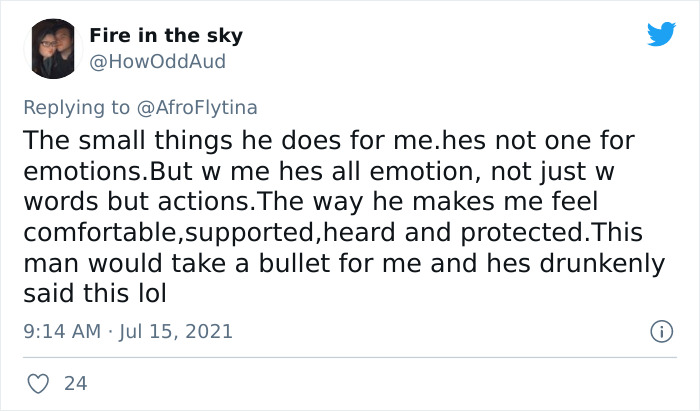Click the Twitter bird logo
The width and height of the screenshot is (700, 411).
[661, 36]
